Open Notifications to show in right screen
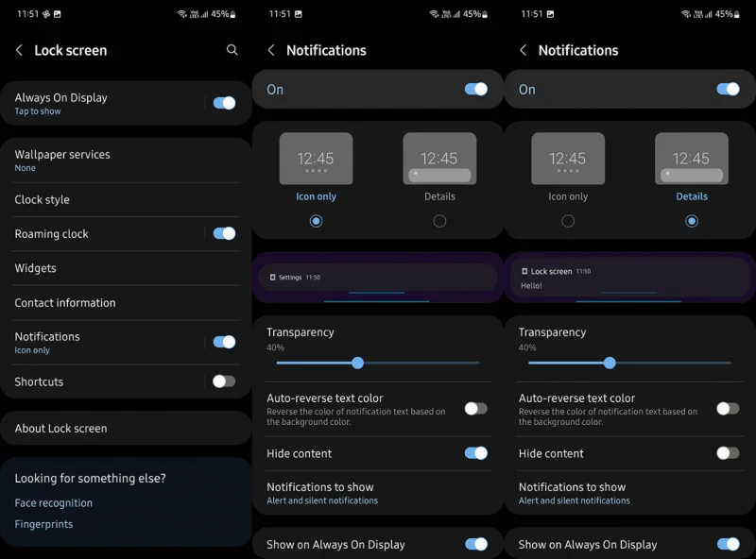This screenshot has height=559, width=756. click(630, 493)
